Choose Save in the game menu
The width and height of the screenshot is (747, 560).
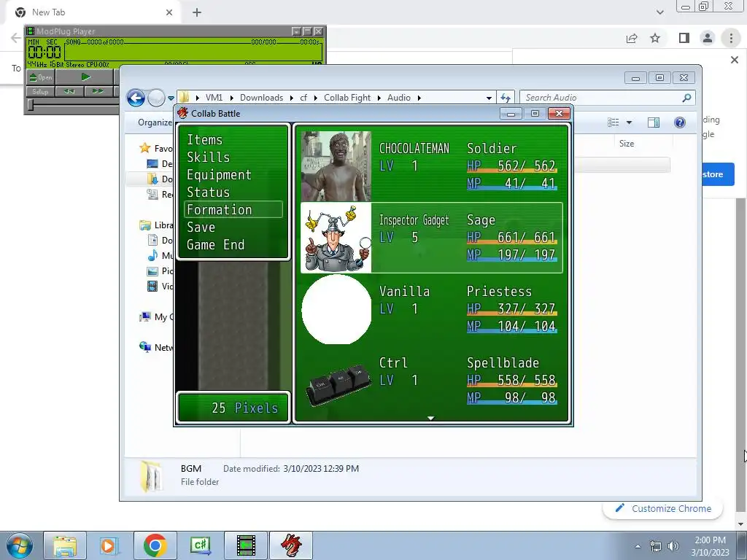201,227
